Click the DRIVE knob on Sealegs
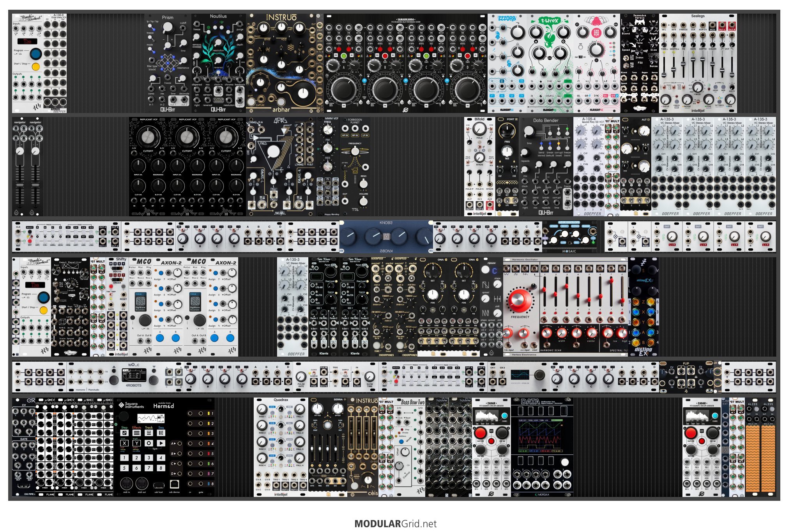Image resolution: width=792 pixels, height=532 pixels. pyautogui.click(x=666, y=99)
